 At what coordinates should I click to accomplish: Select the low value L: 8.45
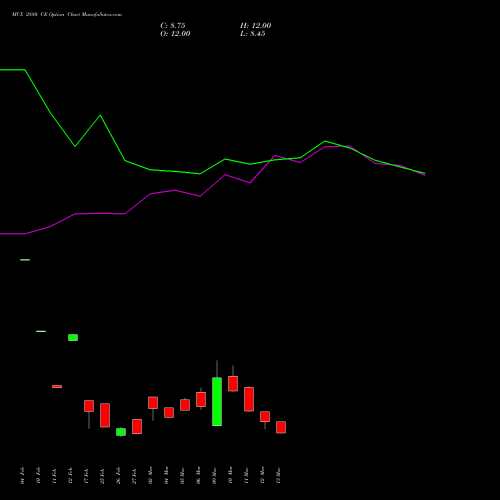[x=252, y=34]
